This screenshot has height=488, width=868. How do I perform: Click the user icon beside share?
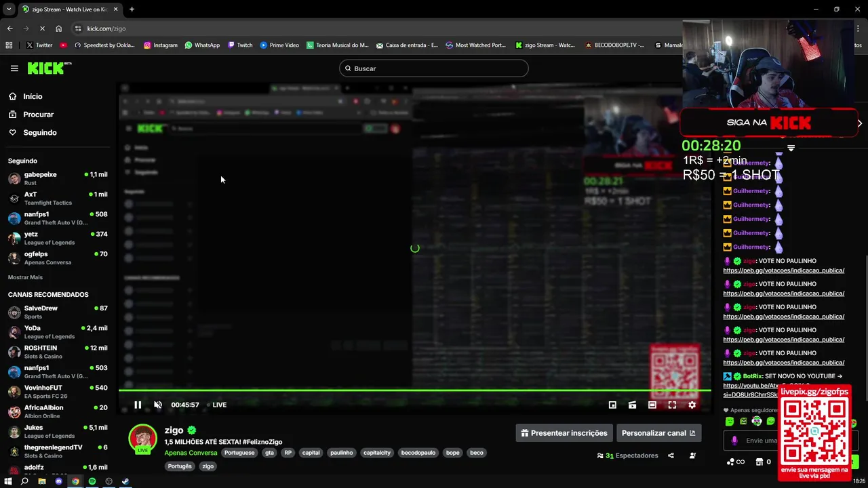pyautogui.click(x=692, y=455)
